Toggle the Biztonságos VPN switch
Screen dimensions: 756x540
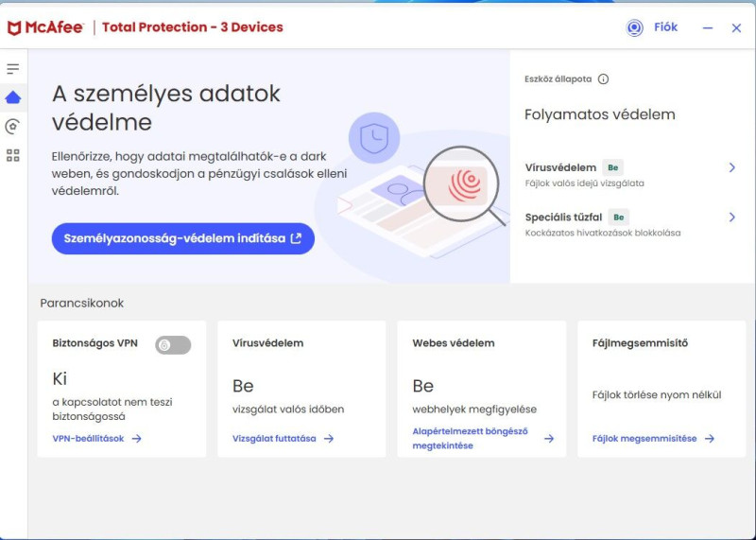173,345
